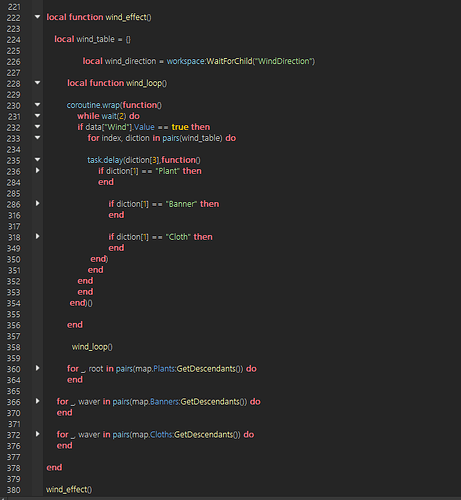This screenshot has width=461, height=500.
Task: Expand the folded "Cloth" if block
Action: point(37,236)
